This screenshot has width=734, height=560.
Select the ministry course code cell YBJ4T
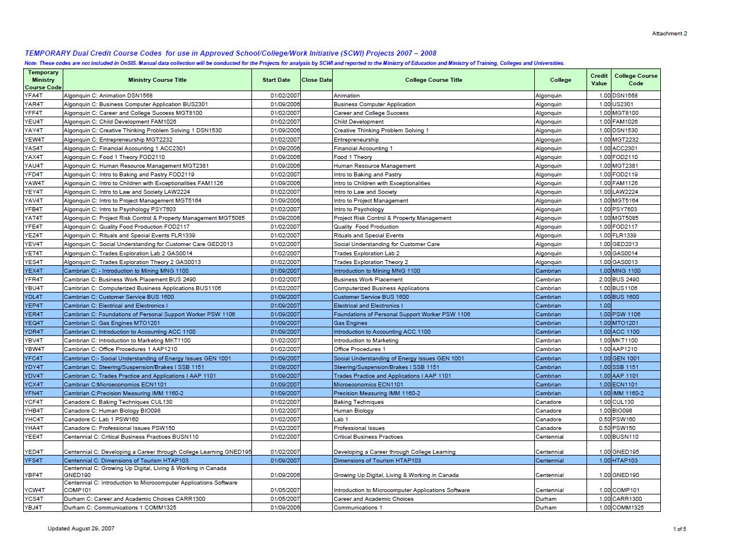34,508
